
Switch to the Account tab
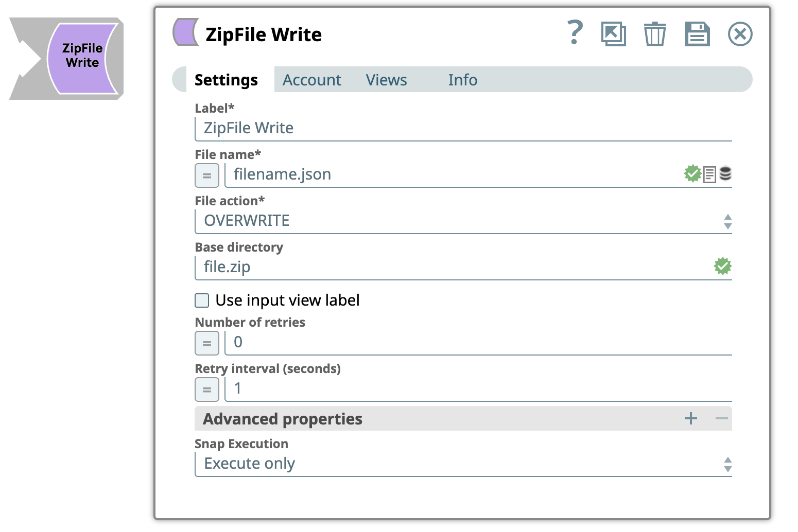pyautogui.click(x=311, y=80)
